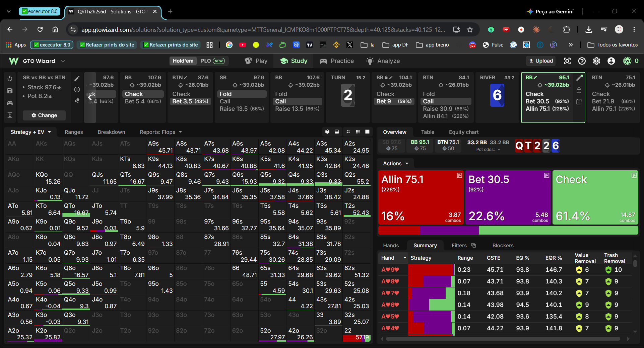The image size is (644, 348).
Task: Go to the Practice section
Action: click(337, 61)
